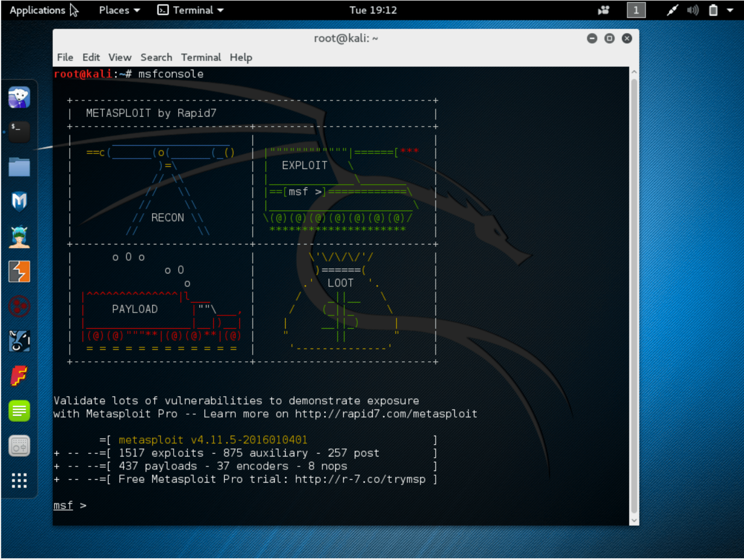Open the Show Applications grid
Image resolution: width=744 pixels, height=560 pixels.
(19, 480)
